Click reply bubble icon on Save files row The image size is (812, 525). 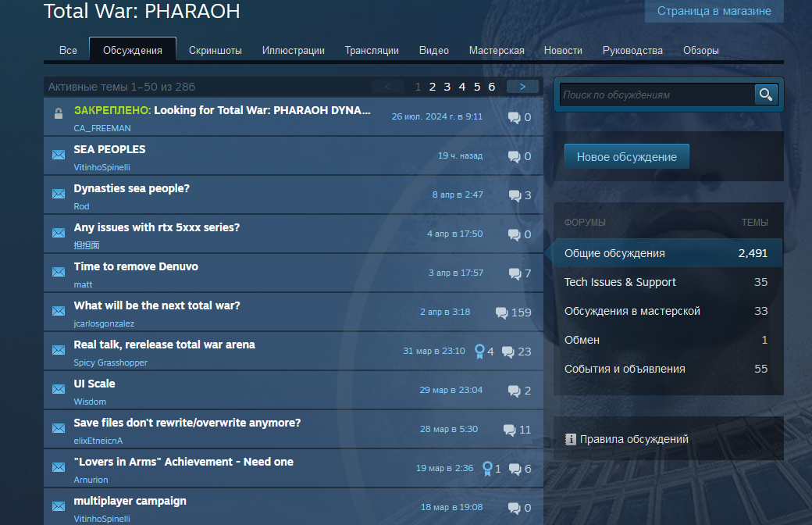[x=510, y=430]
